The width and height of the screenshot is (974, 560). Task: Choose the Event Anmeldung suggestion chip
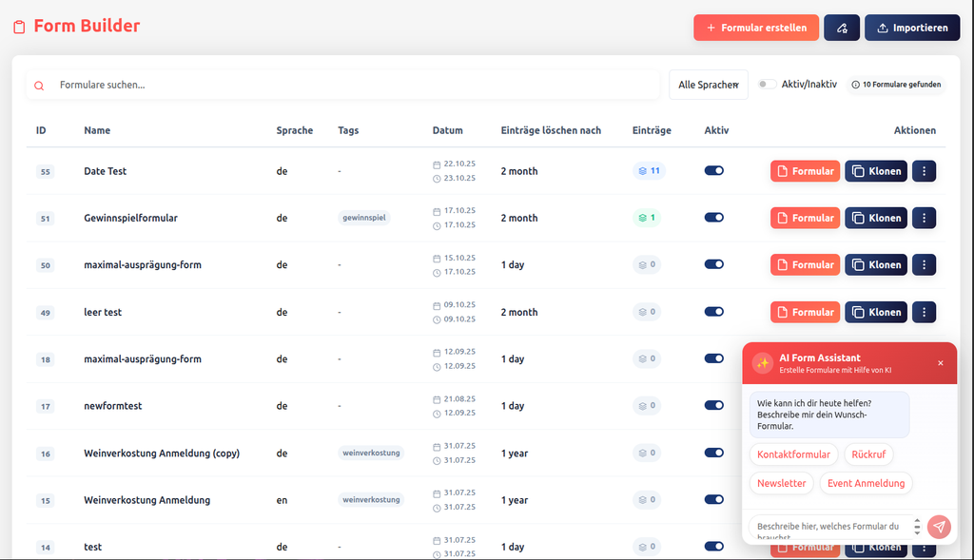(866, 483)
